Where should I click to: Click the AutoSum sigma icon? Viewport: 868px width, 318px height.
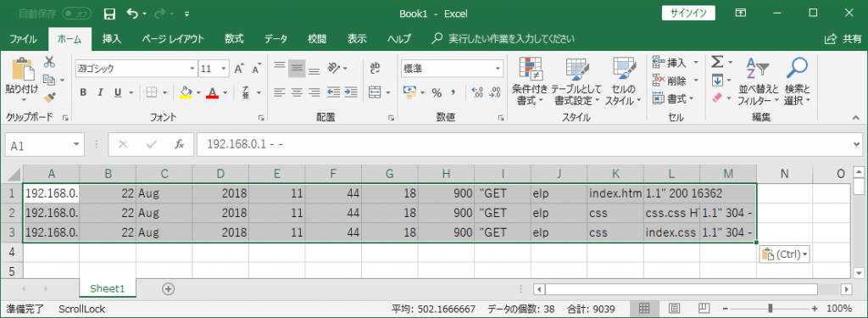pyautogui.click(x=717, y=62)
